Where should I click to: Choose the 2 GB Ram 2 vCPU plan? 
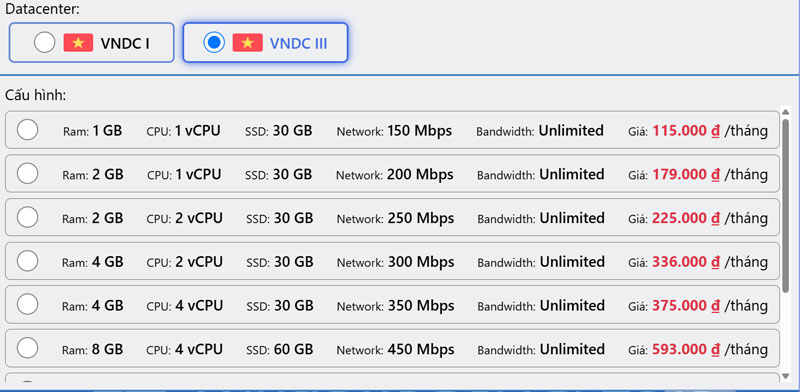click(27, 217)
